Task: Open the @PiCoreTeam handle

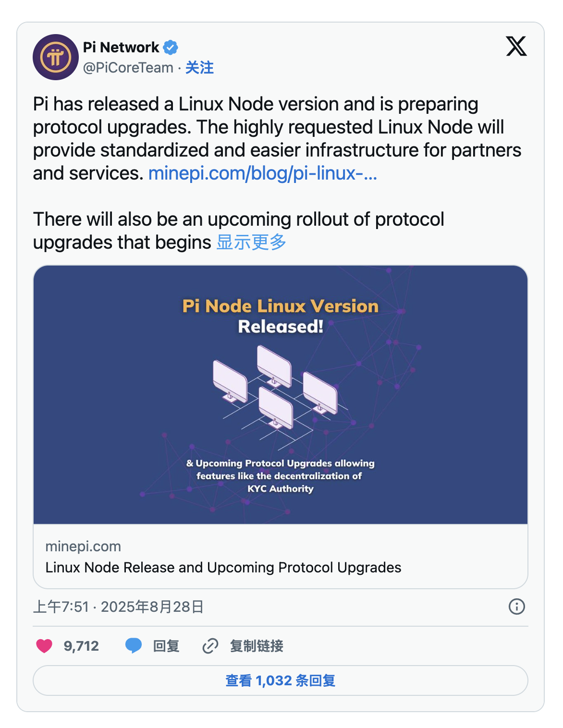Action: point(128,68)
